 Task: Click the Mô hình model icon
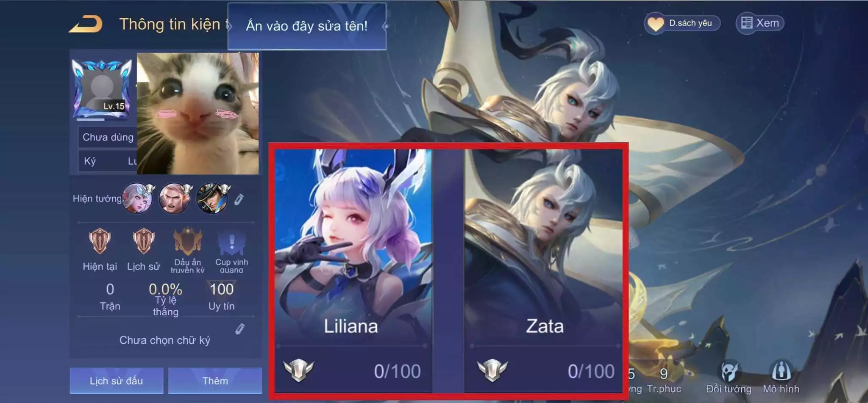pyautogui.click(x=781, y=378)
